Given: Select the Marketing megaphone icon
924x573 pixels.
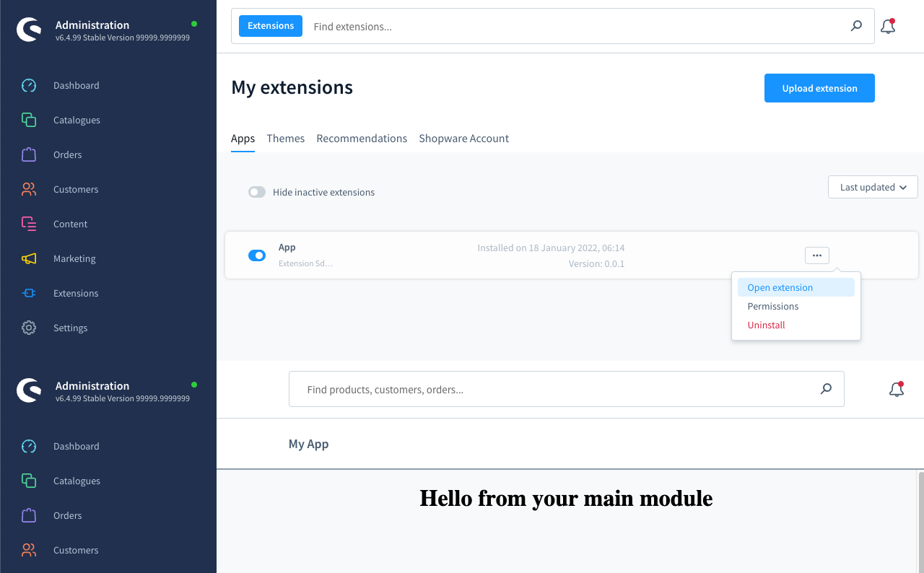Looking at the screenshot, I should click(29, 258).
